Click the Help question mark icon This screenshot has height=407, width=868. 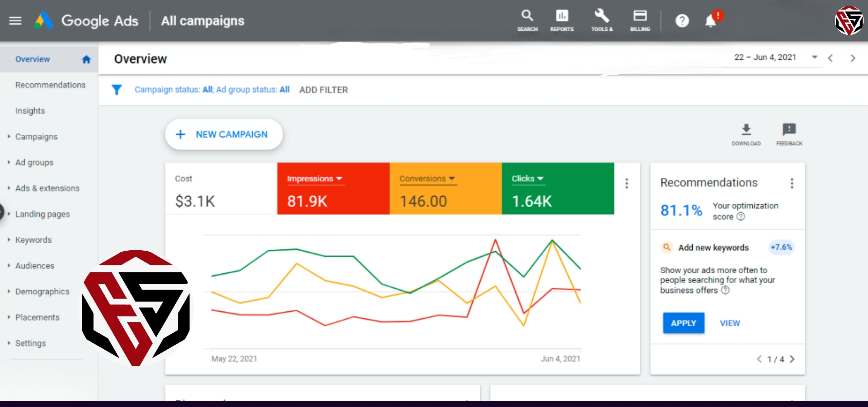682,21
